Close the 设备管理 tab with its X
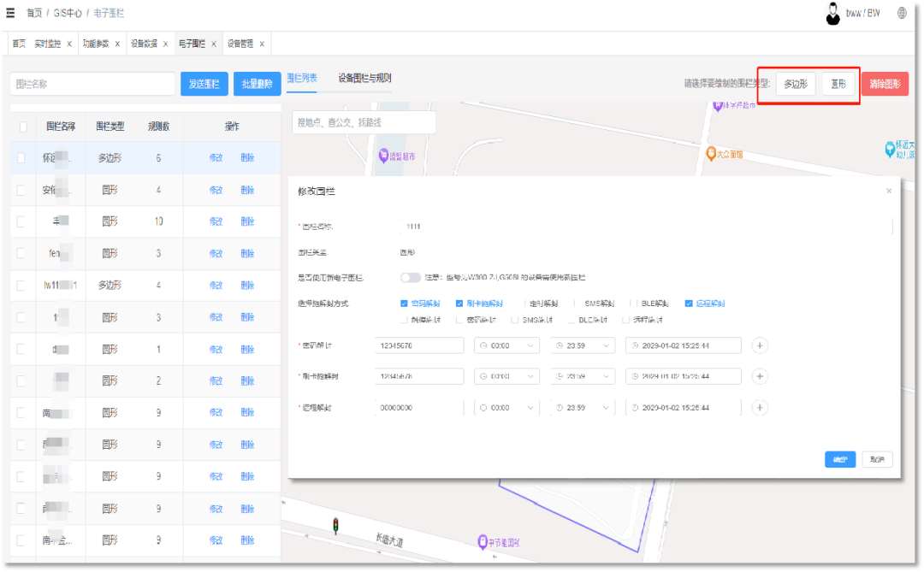This screenshot has height=572, width=924. point(263,44)
